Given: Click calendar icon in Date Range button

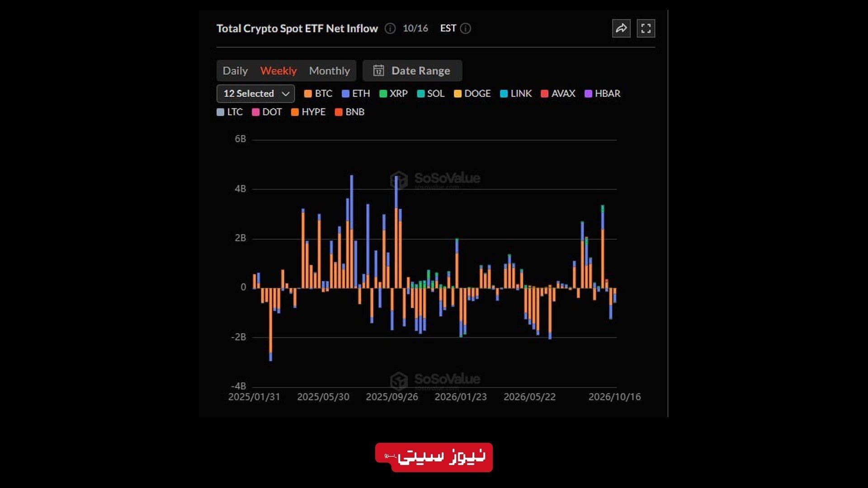Looking at the screenshot, I should tap(378, 70).
